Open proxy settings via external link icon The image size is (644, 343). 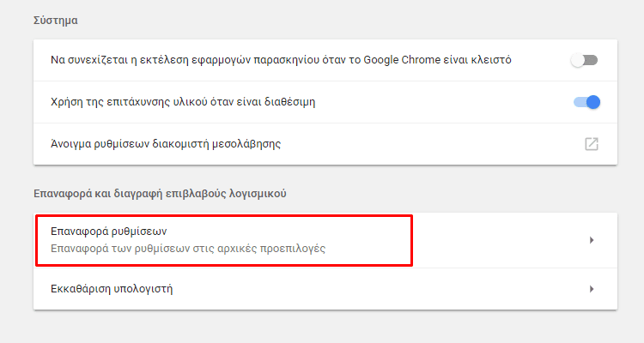(x=592, y=144)
